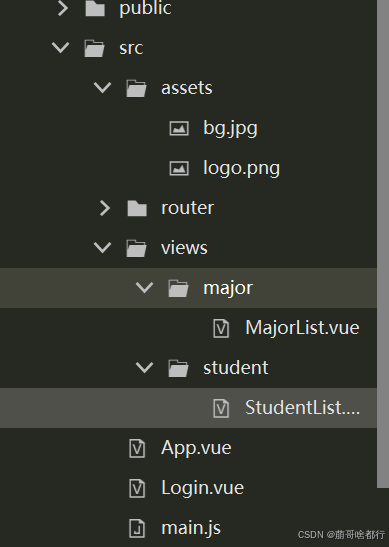The height and width of the screenshot is (547, 389).
Task: Click the StudentList vue file icon
Action: pos(221,408)
